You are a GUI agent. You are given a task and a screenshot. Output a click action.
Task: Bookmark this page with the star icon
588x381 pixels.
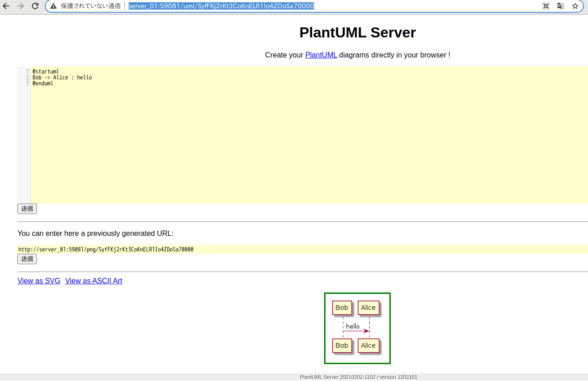(575, 6)
